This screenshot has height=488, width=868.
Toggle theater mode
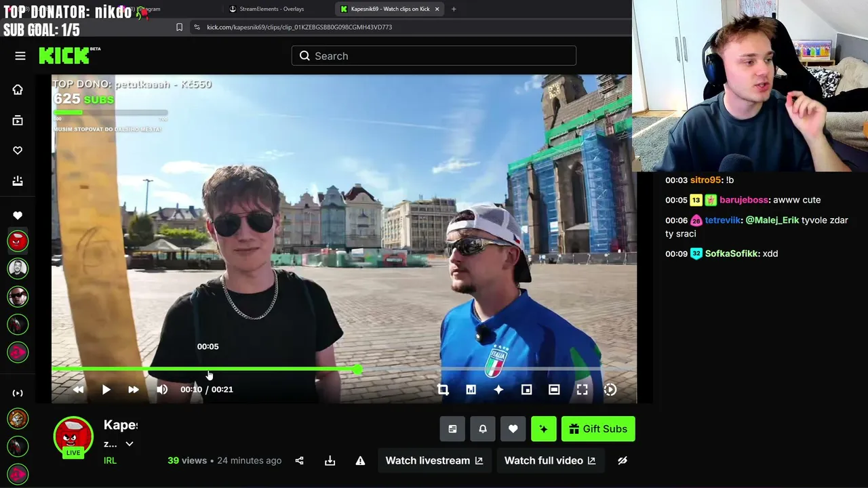pos(554,390)
